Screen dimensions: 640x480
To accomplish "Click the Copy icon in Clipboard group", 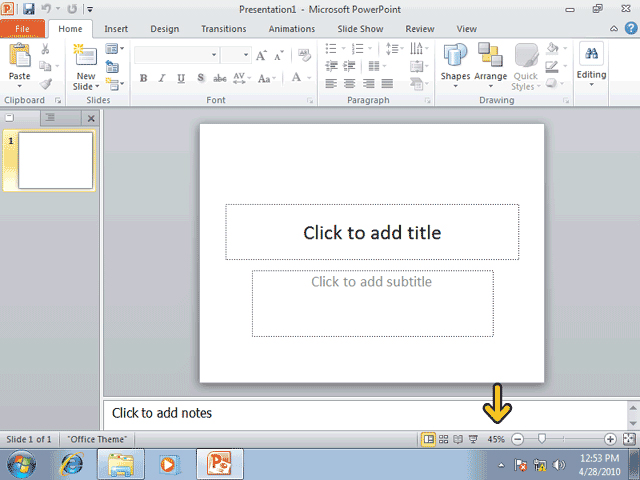I will (45, 66).
